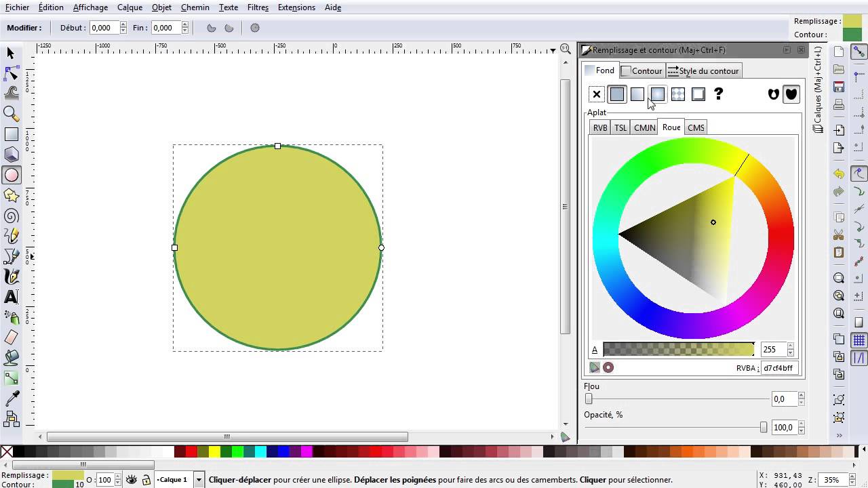This screenshot has height=488, width=868.
Task: Select the 3D Box tool
Action: click(x=11, y=155)
